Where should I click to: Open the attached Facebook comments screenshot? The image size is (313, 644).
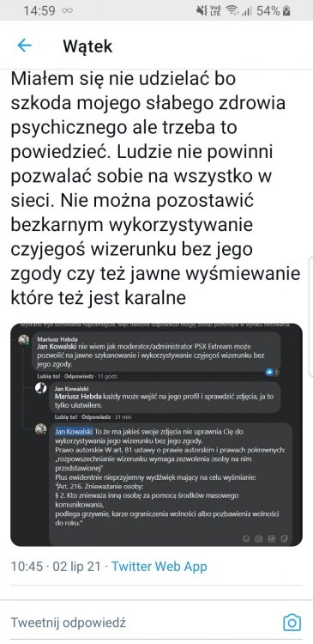[x=156, y=435]
